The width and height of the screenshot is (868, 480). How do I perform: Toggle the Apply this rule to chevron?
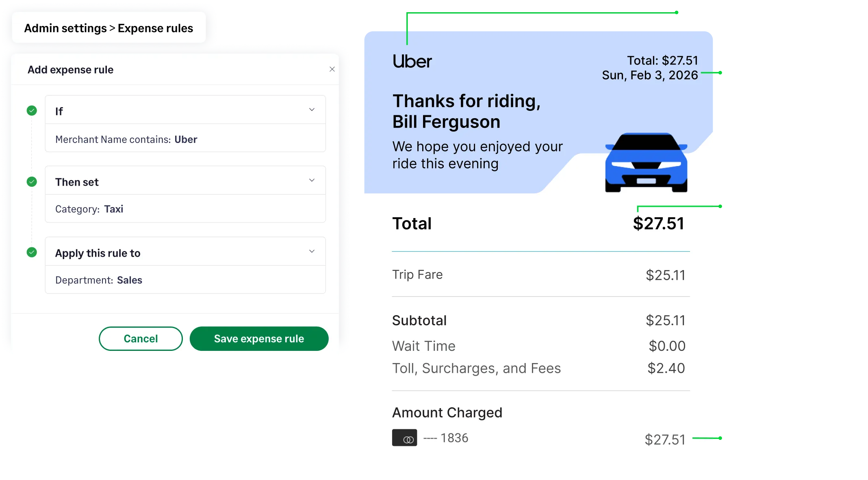[x=312, y=251]
